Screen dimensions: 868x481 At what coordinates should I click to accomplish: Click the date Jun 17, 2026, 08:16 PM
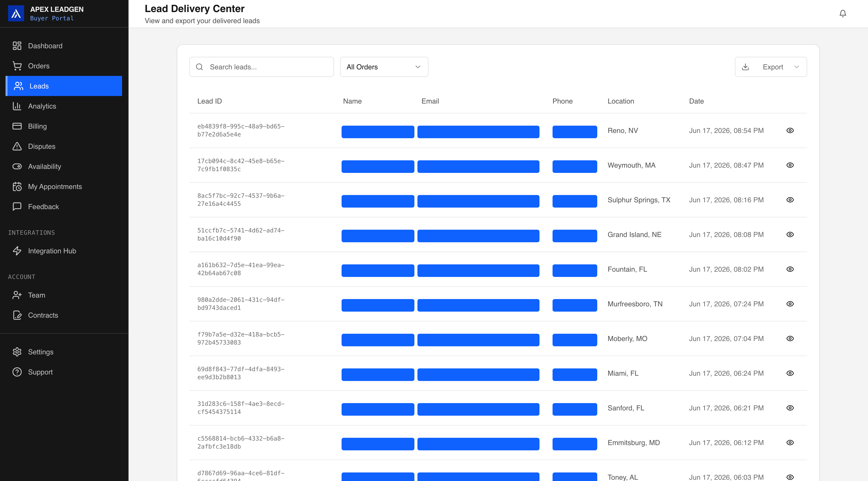coord(726,200)
